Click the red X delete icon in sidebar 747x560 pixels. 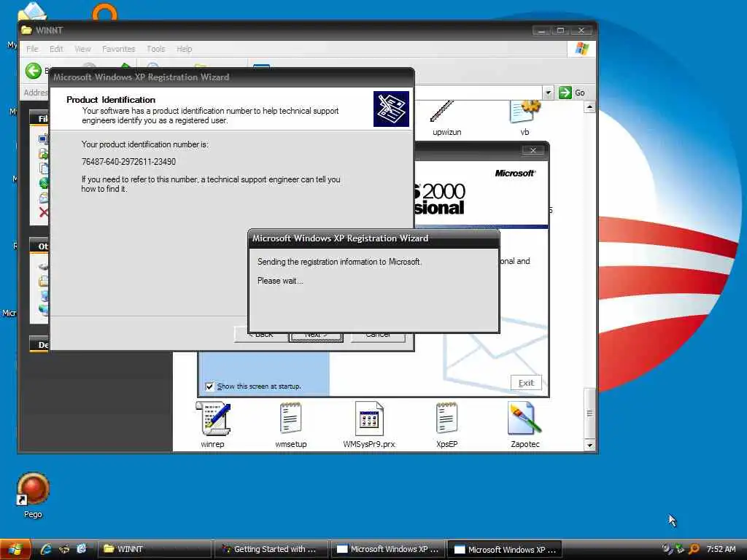click(43, 212)
